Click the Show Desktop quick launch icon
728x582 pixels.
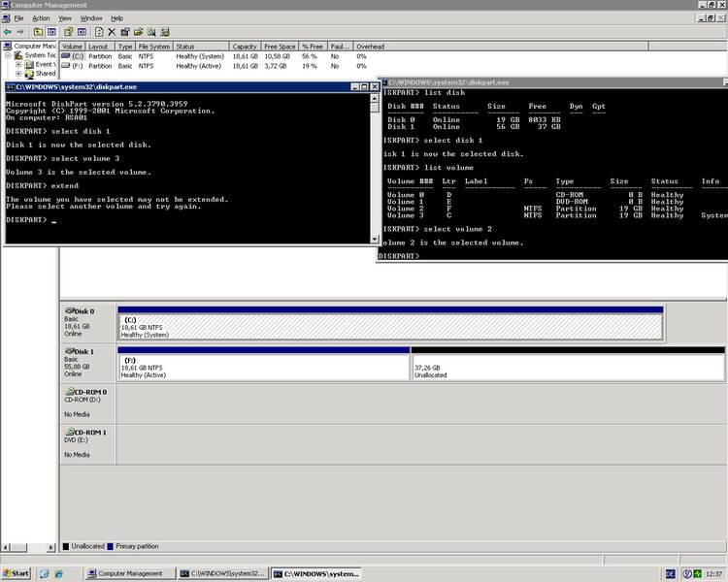pos(44,573)
